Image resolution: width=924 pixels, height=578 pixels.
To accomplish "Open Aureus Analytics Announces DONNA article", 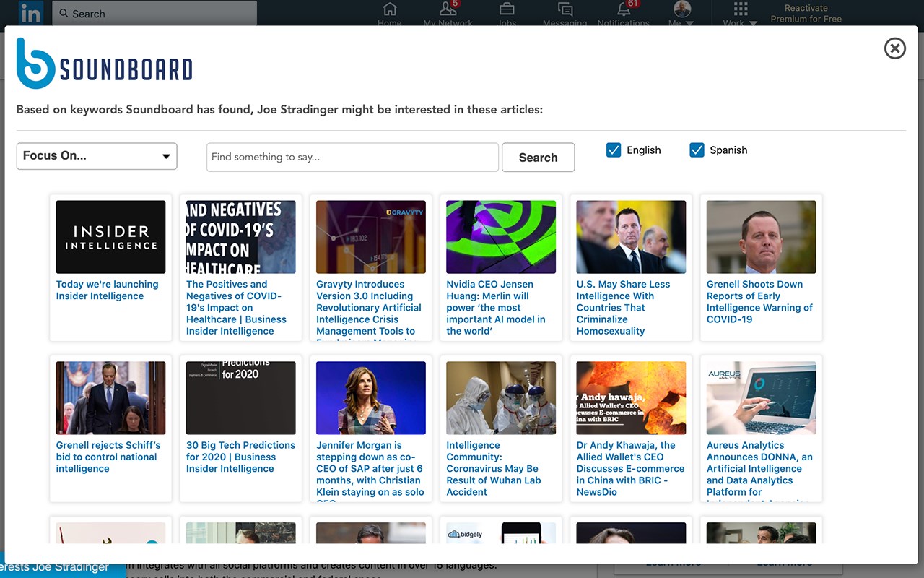I will pyautogui.click(x=759, y=471).
